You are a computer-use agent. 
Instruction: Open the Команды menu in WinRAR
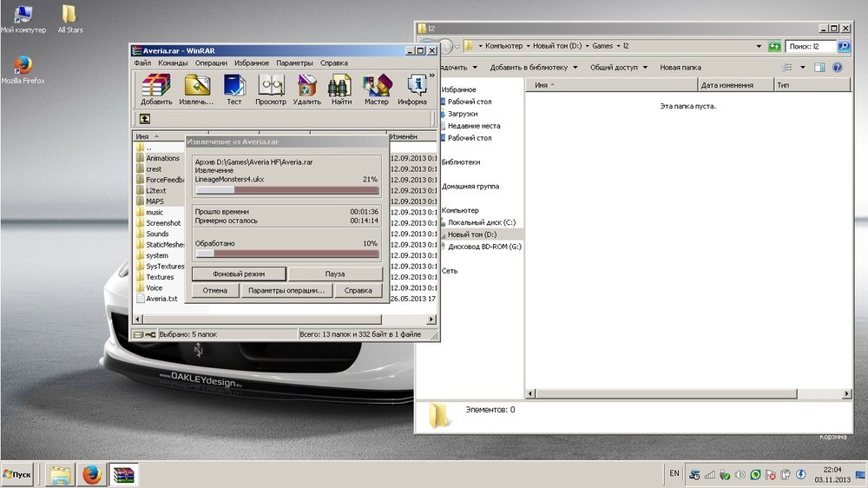click(173, 63)
